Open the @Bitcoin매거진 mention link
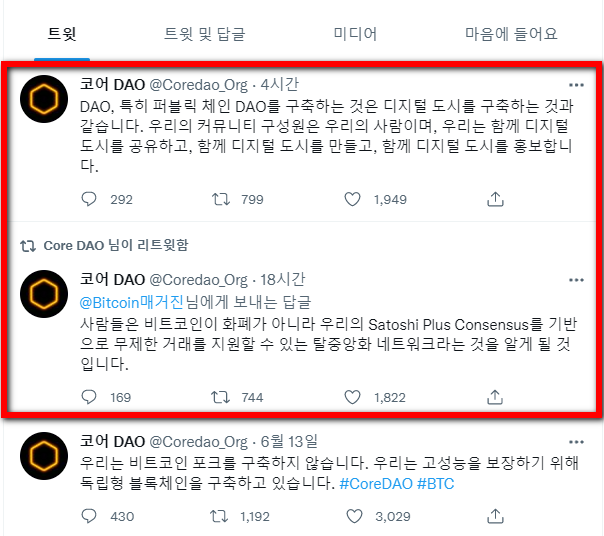The width and height of the screenshot is (604, 536). tap(132, 302)
